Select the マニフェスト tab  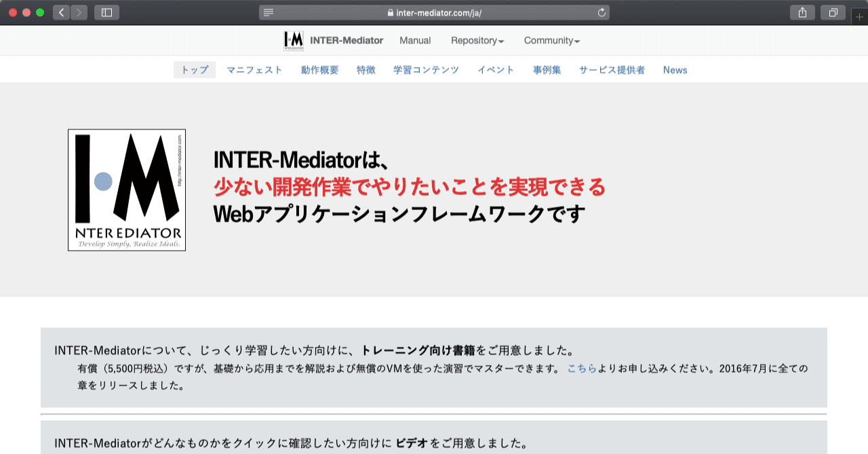pos(254,70)
